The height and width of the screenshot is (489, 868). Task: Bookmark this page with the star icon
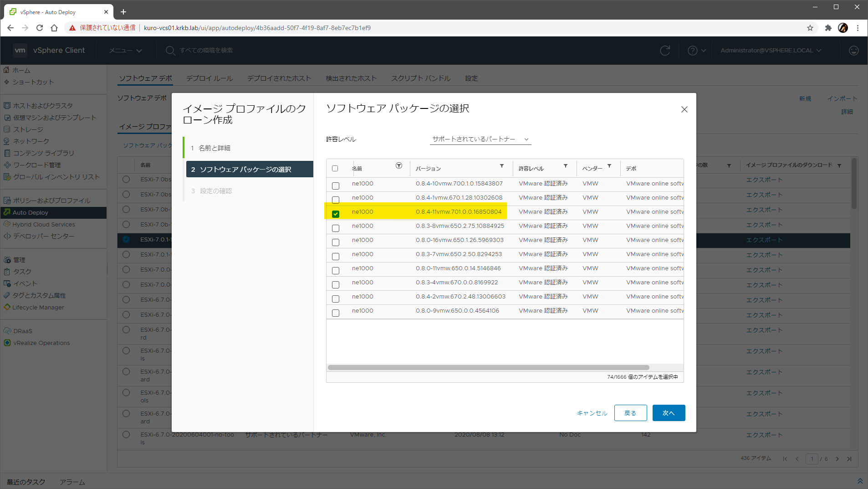(x=810, y=28)
